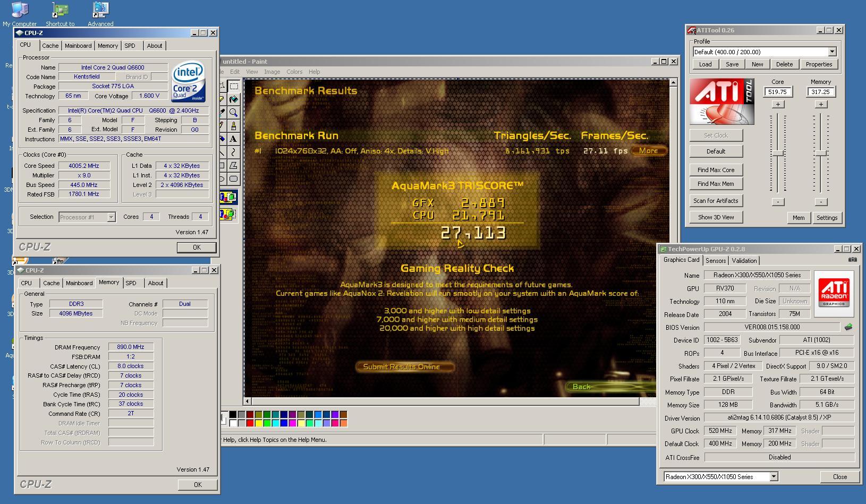866x504 pixels.
Task: Select the bright red color swatch in Paint
Action: point(250,423)
